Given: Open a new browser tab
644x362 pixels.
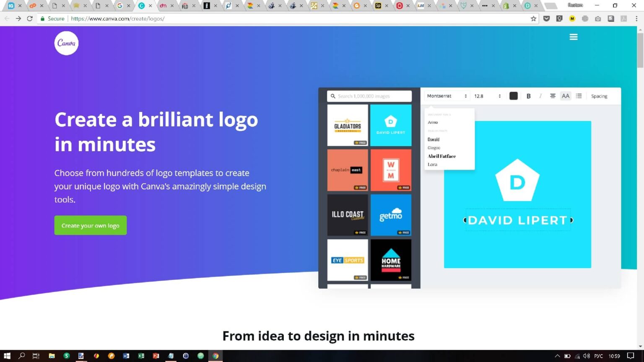Looking at the screenshot, I should pyautogui.click(x=551, y=6).
